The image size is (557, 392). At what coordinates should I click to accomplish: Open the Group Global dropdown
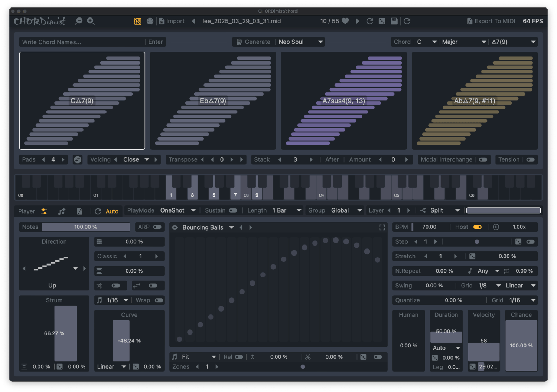click(346, 210)
